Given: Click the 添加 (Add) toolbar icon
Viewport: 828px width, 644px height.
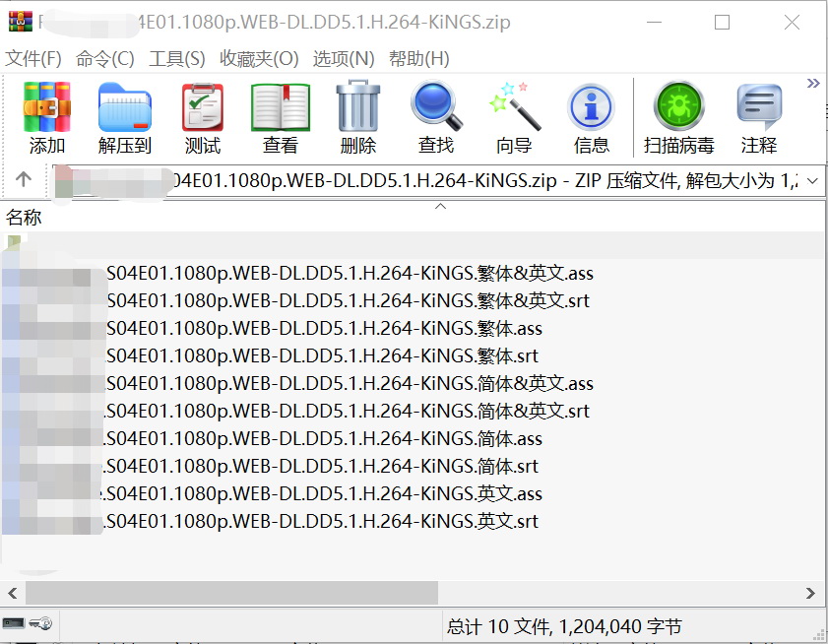Looking at the screenshot, I should pyautogui.click(x=47, y=107).
